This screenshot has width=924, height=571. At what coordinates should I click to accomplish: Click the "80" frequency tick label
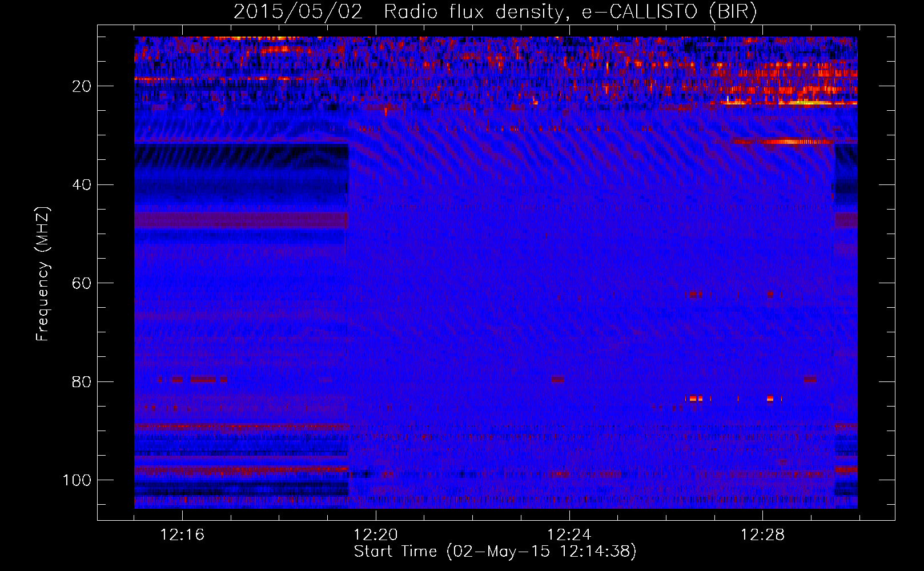click(82, 382)
